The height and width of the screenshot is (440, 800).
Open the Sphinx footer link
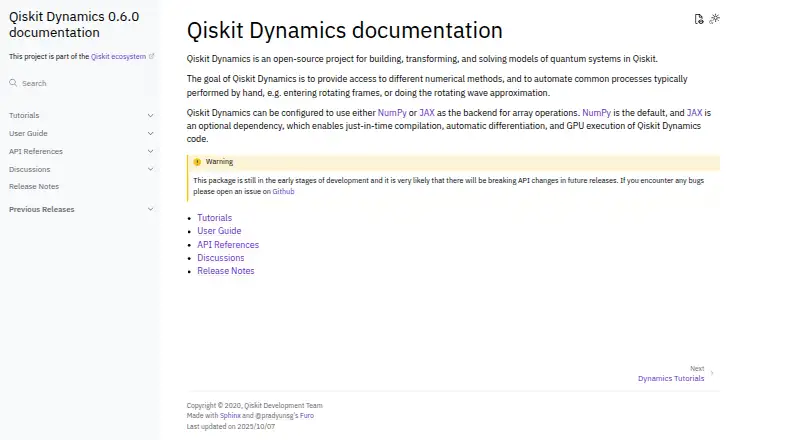[230, 415]
